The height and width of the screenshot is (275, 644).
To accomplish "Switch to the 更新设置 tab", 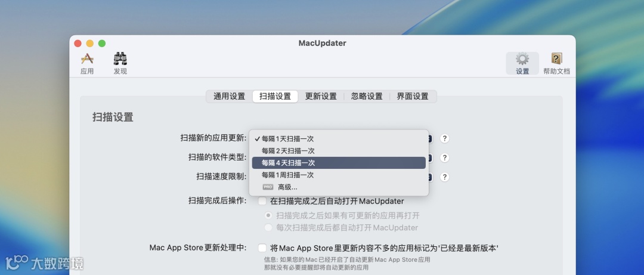I will pyautogui.click(x=321, y=97).
